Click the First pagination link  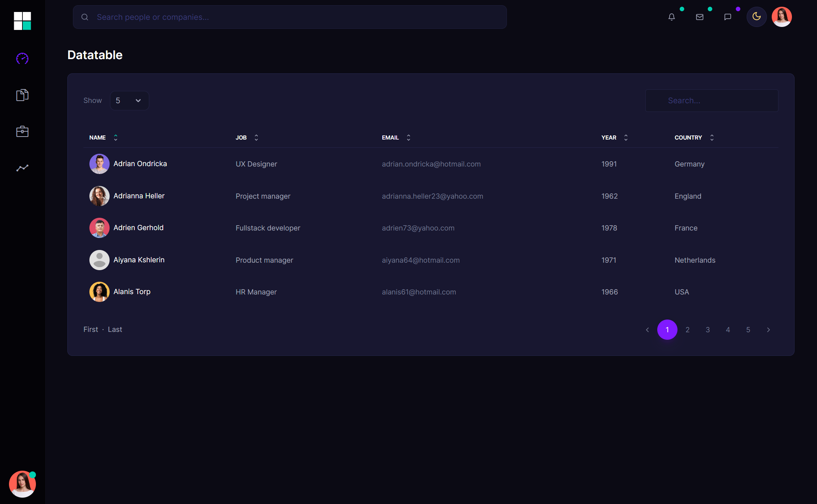(91, 329)
